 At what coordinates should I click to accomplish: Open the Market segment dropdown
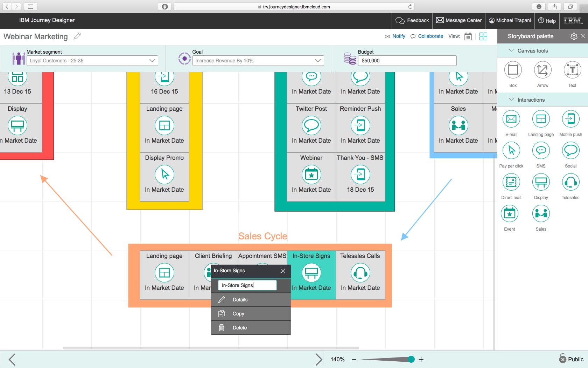92,61
